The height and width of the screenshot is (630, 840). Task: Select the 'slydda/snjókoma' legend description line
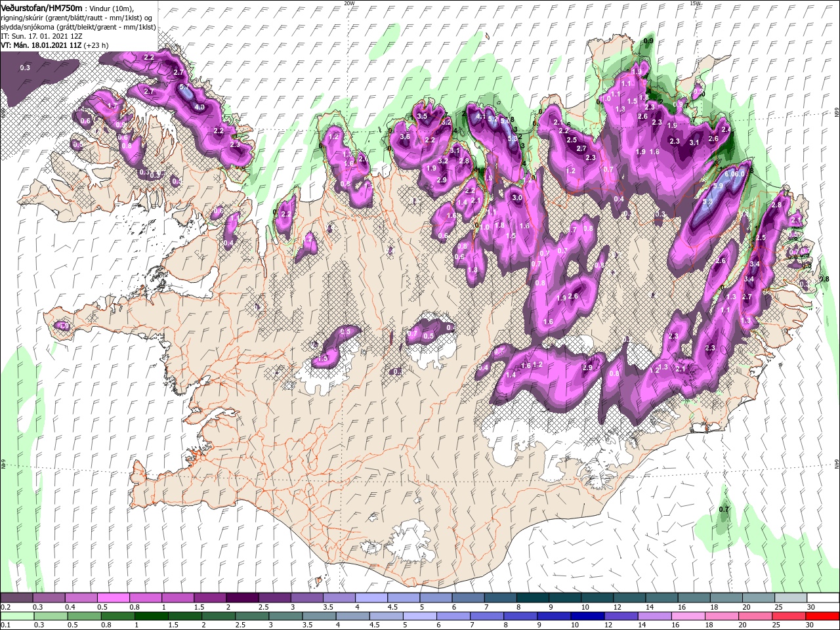click(78, 27)
